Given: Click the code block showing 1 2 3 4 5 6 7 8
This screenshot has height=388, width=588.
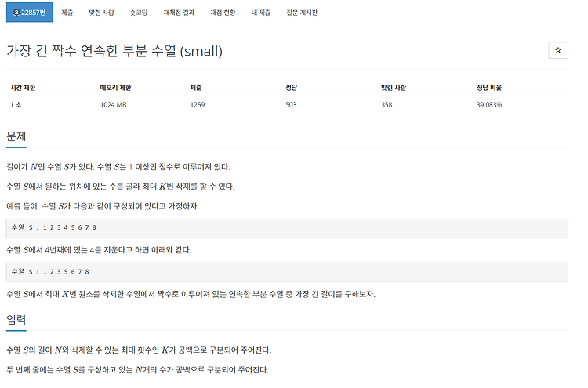Looking at the screenshot, I should point(287,228).
